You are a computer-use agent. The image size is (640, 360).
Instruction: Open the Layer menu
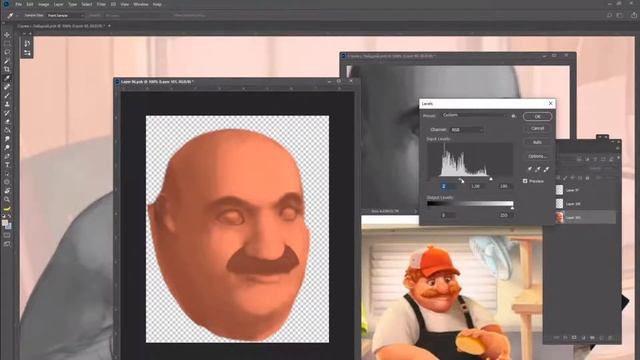58,4
